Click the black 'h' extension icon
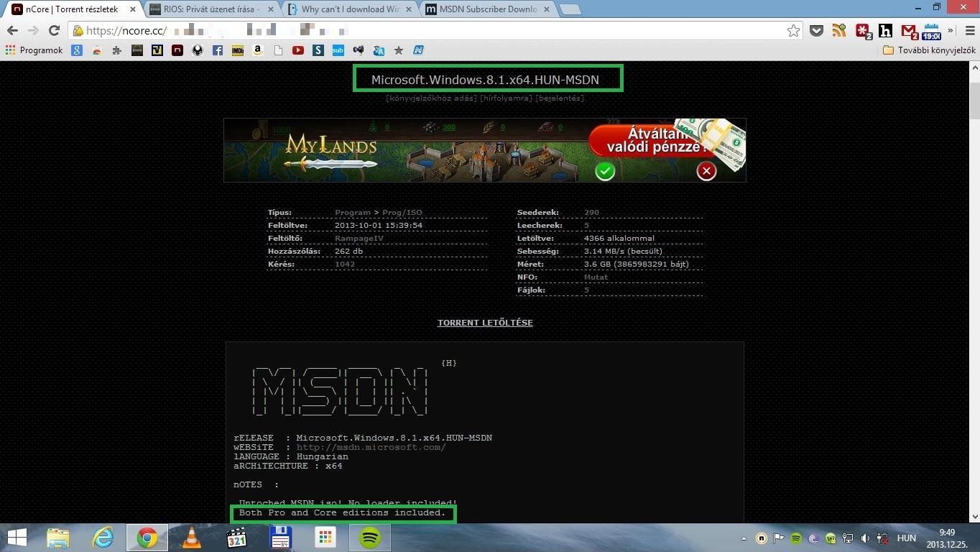Screen dimensions: 980x552 point(885,31)
